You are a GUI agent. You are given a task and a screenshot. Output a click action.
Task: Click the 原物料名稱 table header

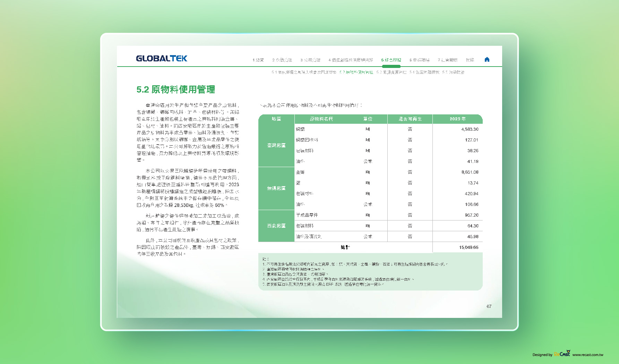click(x=321, y=119)
